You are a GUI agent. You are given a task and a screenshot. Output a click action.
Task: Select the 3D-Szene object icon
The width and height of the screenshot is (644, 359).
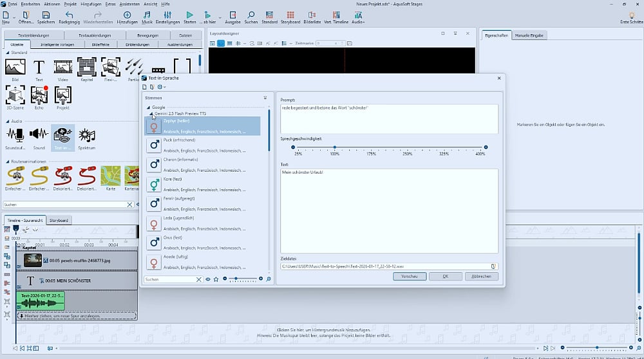(x=15, y=95)
